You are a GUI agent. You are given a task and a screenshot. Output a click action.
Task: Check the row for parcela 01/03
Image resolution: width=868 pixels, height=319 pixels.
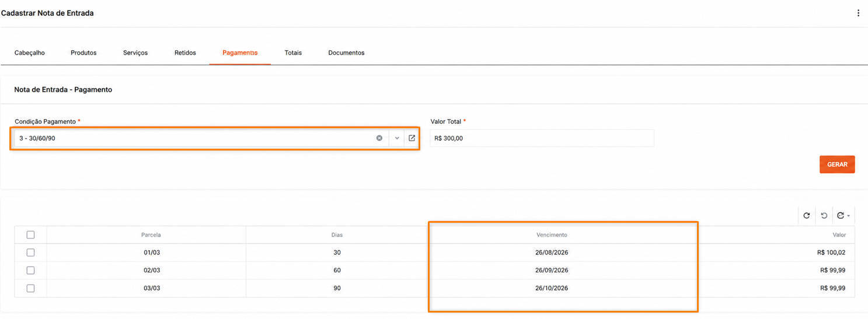[x=31, y=253]
